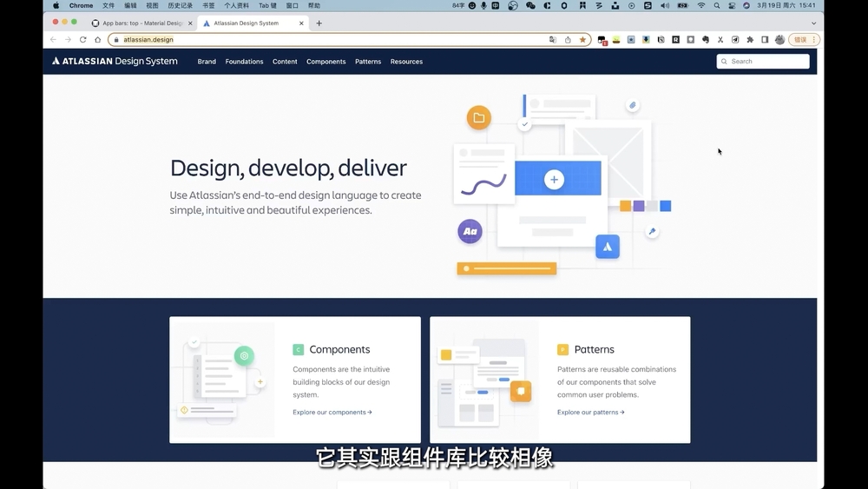Click the microphone menu bar icon
The height and width of the screenshot is (489, 868).
click(483, 5)
